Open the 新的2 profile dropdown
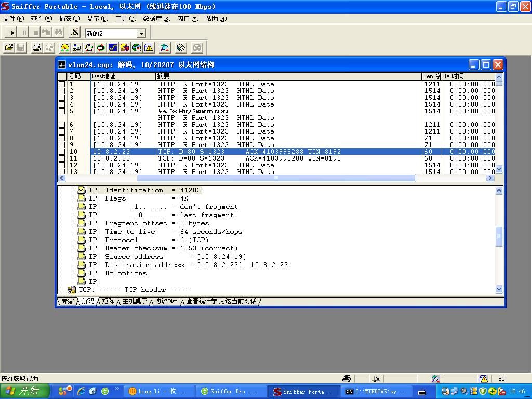 pos(141,33)
